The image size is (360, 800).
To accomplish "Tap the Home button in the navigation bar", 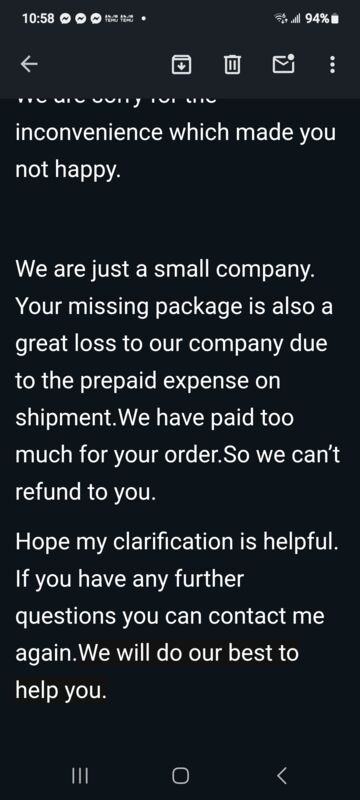I will (180, 776).
